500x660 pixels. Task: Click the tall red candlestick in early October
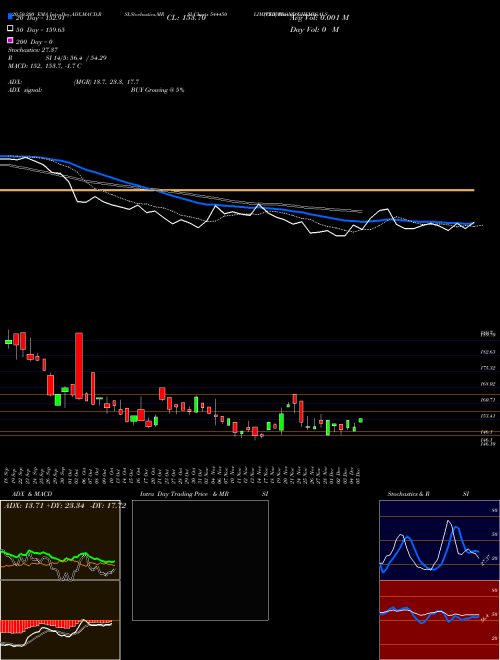pos(79,366)
